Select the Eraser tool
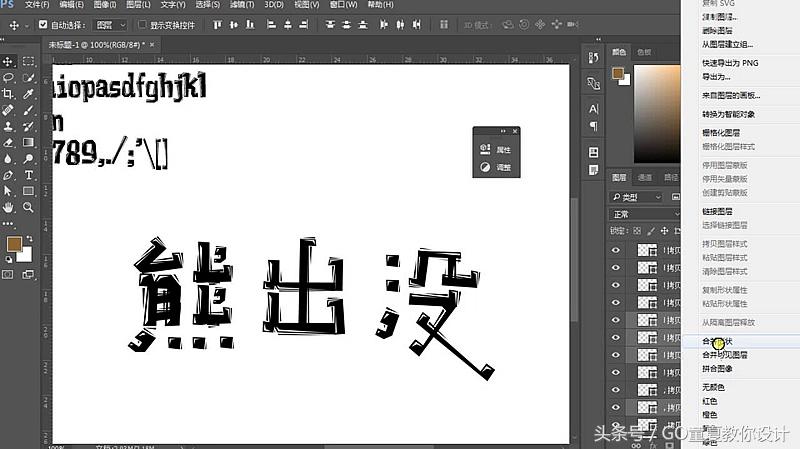The height and width of the screenshot is (449, 800). pyautogui.click(x=8, y=142)
